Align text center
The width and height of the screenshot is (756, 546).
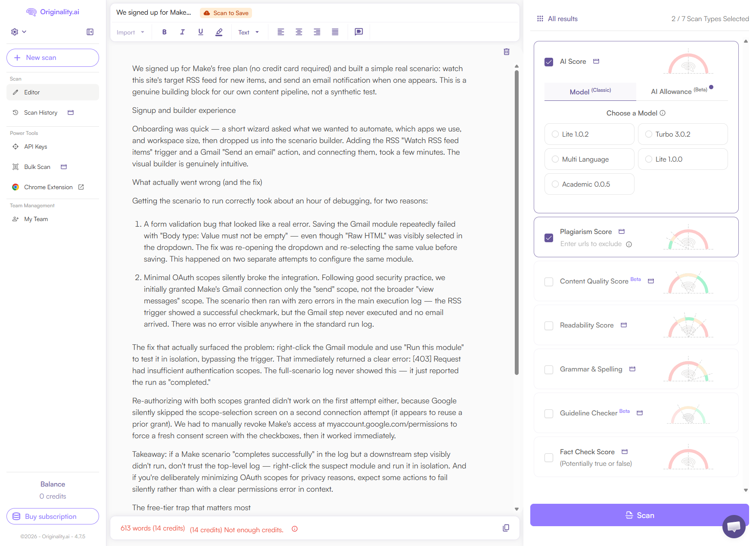pos(299,32)
